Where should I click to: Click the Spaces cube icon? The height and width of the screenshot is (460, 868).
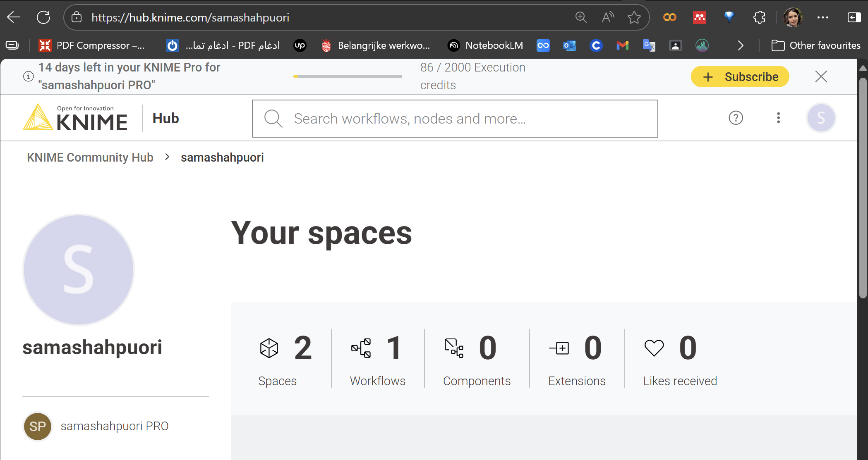click(269, 348)
